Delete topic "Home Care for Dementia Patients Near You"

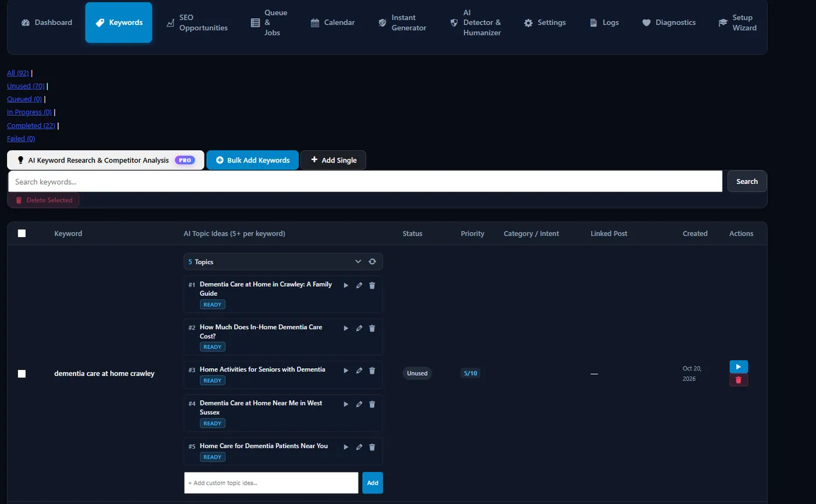372,447
